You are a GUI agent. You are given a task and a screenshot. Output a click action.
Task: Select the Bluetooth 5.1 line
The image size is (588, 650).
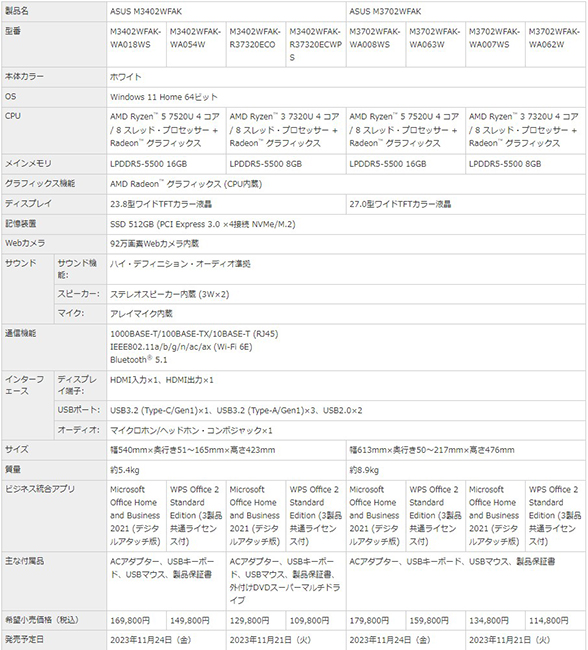(139, 360)
